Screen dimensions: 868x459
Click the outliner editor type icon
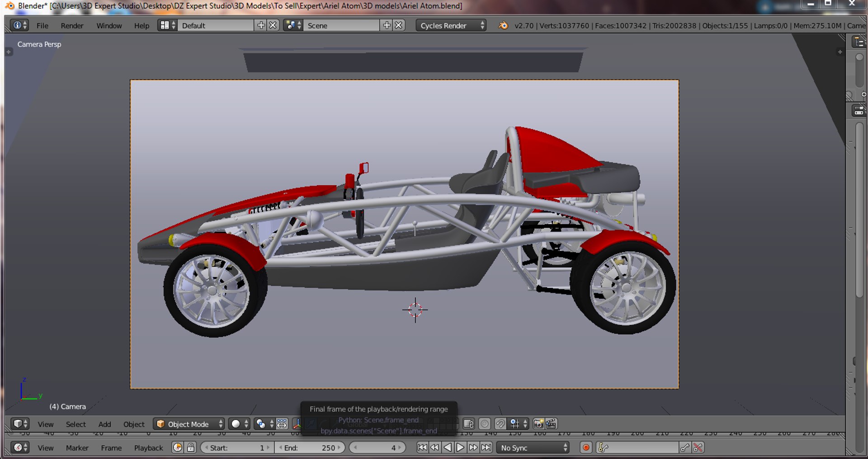859,42
